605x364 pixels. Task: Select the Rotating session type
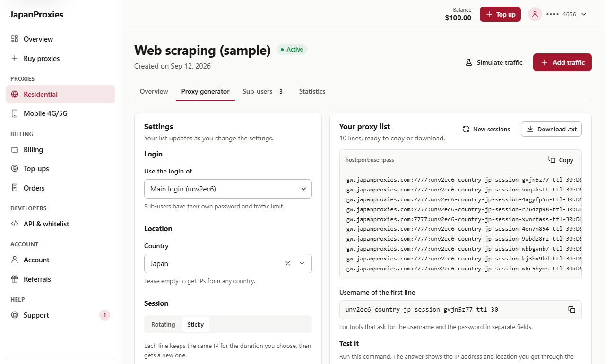pyautogui.click(x=163, y=324)
